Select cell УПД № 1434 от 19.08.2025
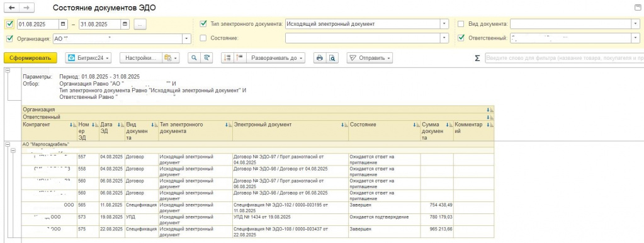The width and height of the screenshot is (644, 243). [290, 220]
